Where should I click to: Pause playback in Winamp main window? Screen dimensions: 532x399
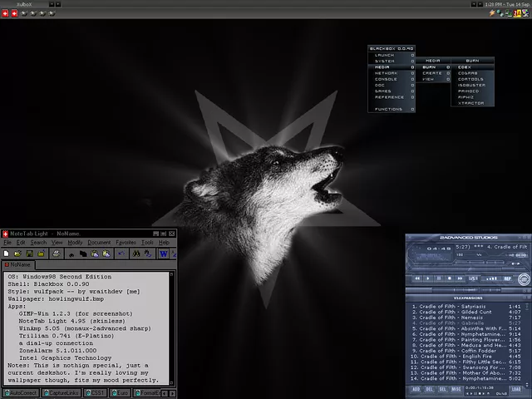(x=439, y=278)
